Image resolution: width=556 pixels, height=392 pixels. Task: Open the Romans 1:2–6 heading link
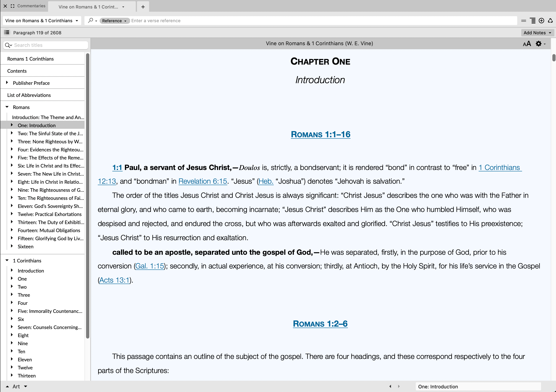tap(320, 324)
